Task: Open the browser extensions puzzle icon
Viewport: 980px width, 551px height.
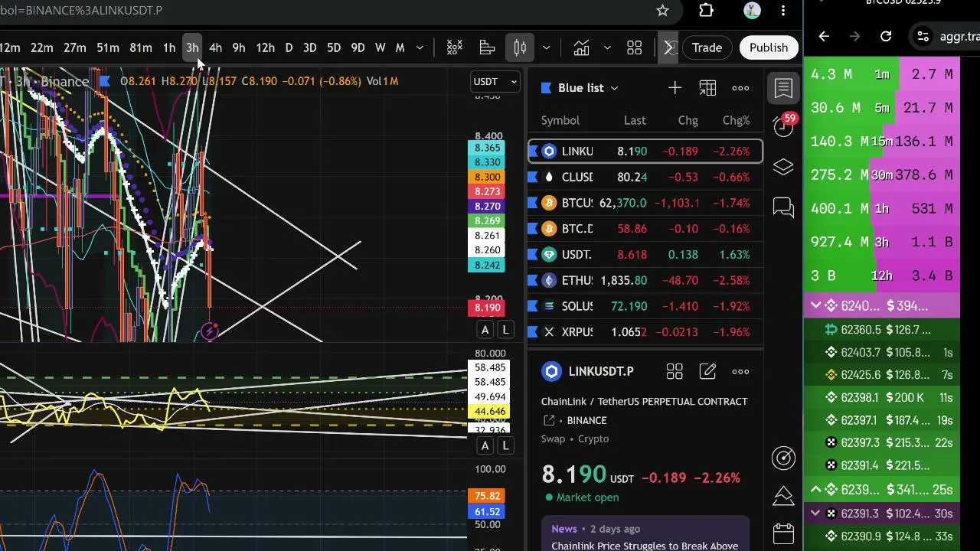Action: click(706, 11)
